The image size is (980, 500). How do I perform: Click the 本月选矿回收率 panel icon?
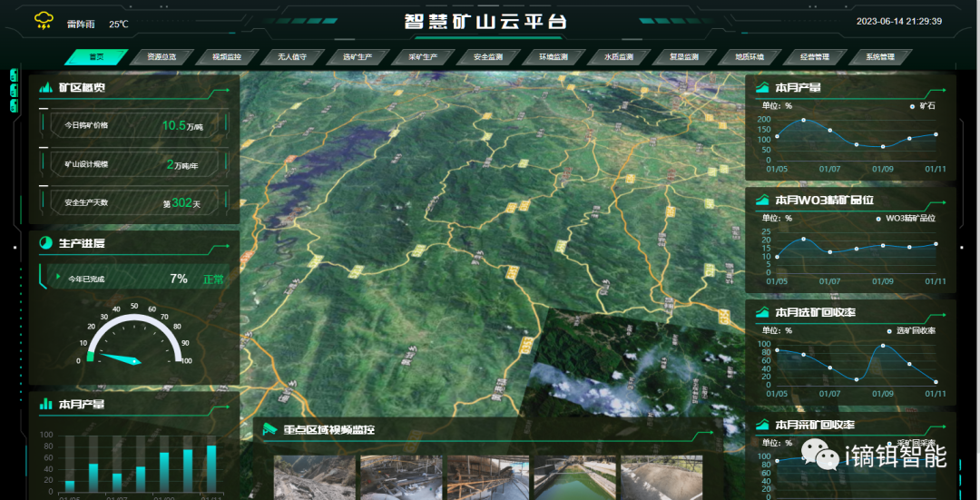tap(762, 312)
